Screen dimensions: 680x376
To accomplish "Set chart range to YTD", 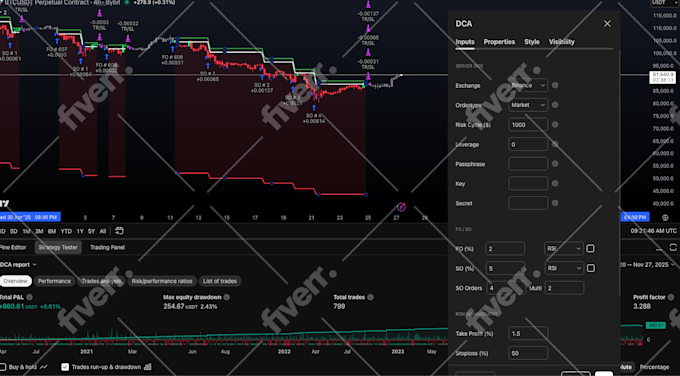I will click(x=66, y=231).
